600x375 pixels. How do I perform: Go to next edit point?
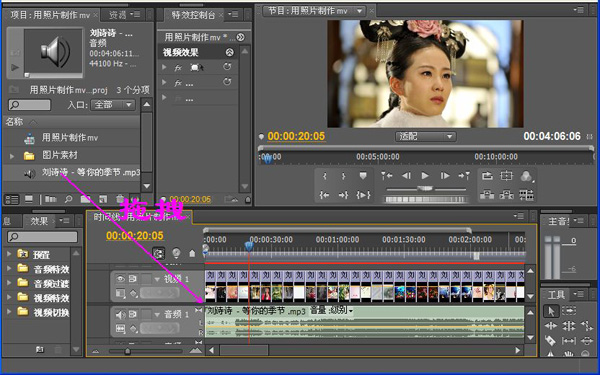pos(464,176)
